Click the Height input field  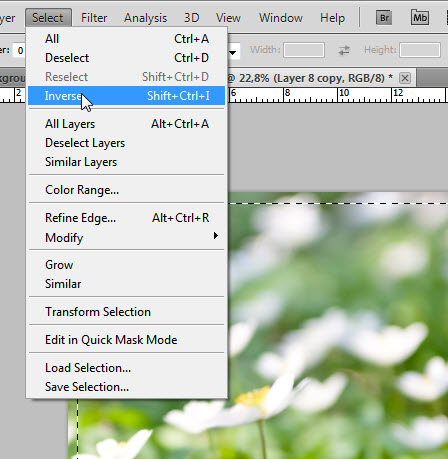coord(420,50)
